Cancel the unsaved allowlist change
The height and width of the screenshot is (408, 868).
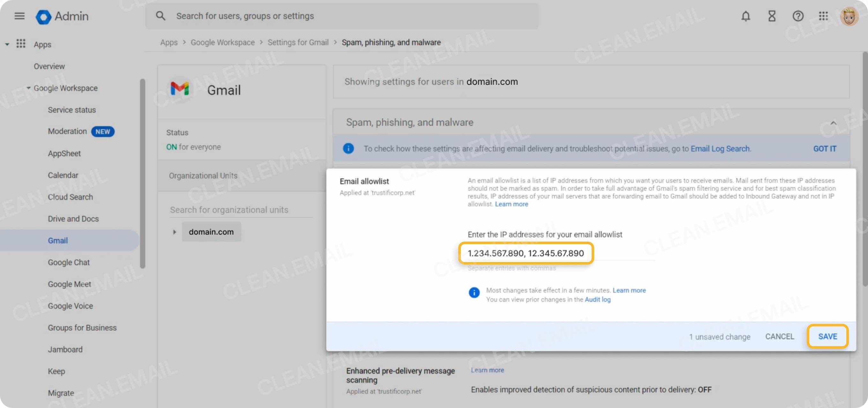click(x=779, y=336)
